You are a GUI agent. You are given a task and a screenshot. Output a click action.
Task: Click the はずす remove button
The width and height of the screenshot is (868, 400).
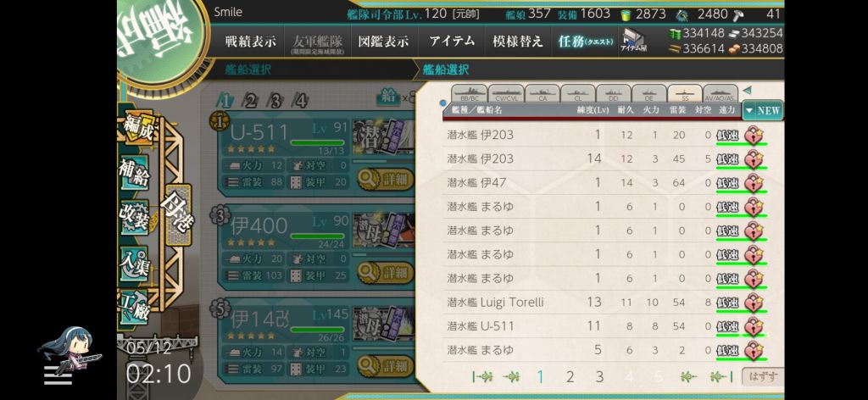(x=763, y=377)
